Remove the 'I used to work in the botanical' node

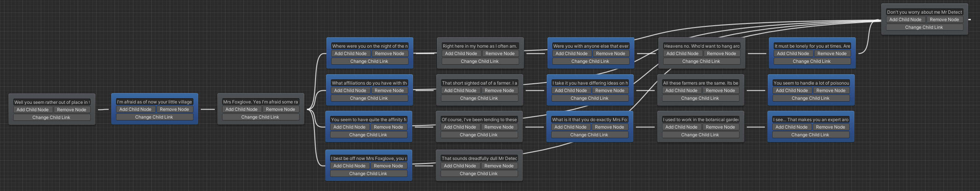click(x=720, y=127)
